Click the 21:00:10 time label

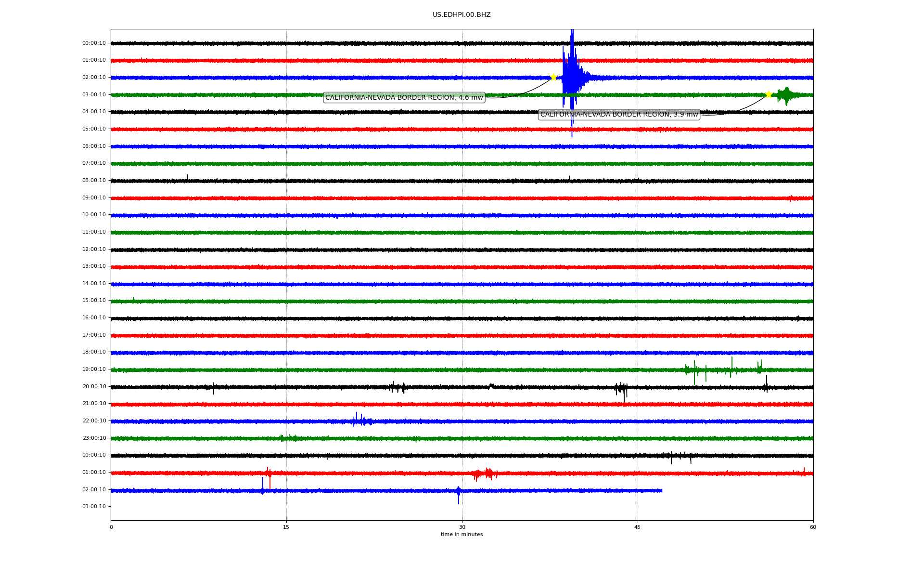[94, 404]
